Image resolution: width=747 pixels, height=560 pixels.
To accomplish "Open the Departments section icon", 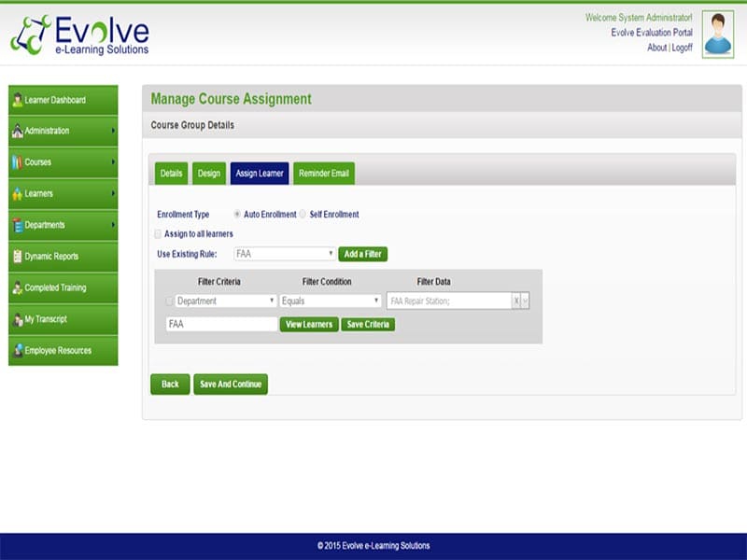I will (17, 225).
